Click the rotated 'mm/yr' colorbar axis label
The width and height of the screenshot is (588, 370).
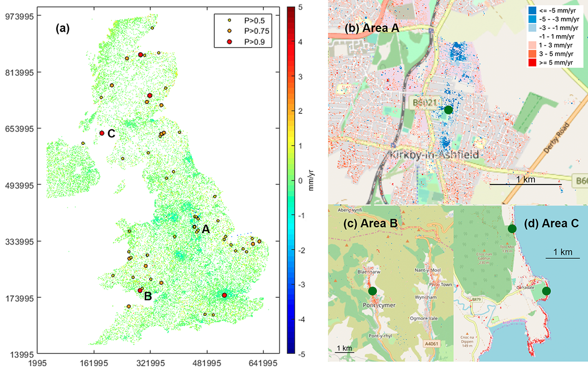click(311, 180)
